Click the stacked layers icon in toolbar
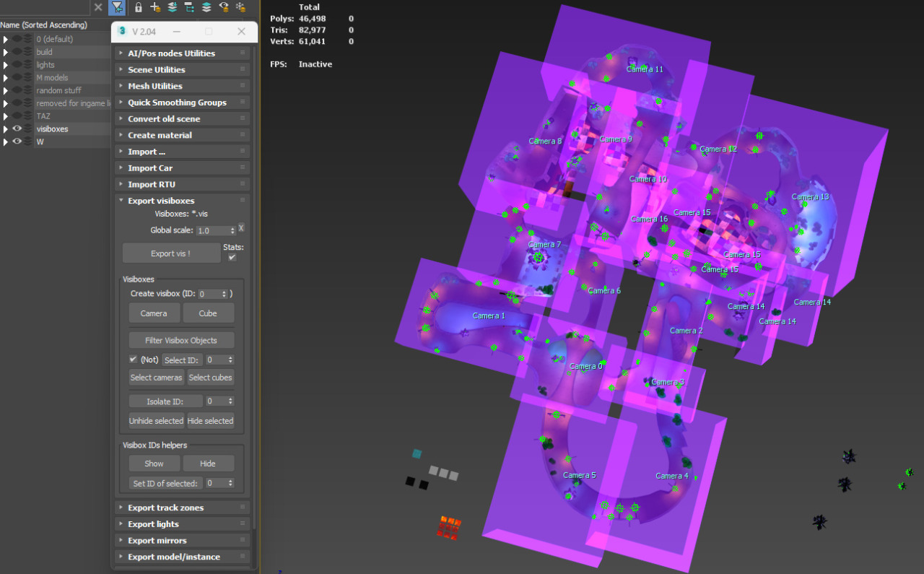Image resolution: width=924 pixels, height=574 pixels. pyautogui.click(x=206, y=7)
